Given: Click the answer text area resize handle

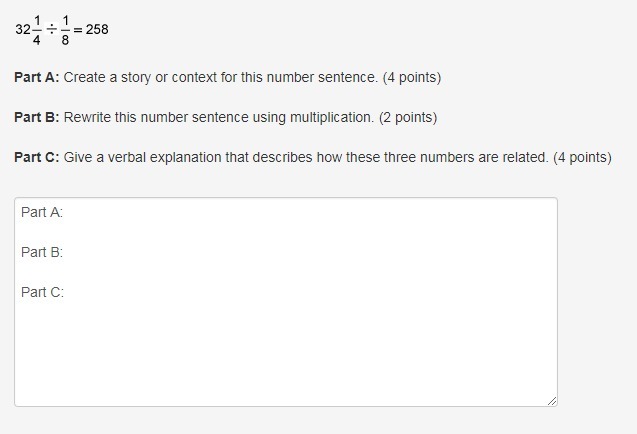Looking at the screenshot, I should coord(552,400).
